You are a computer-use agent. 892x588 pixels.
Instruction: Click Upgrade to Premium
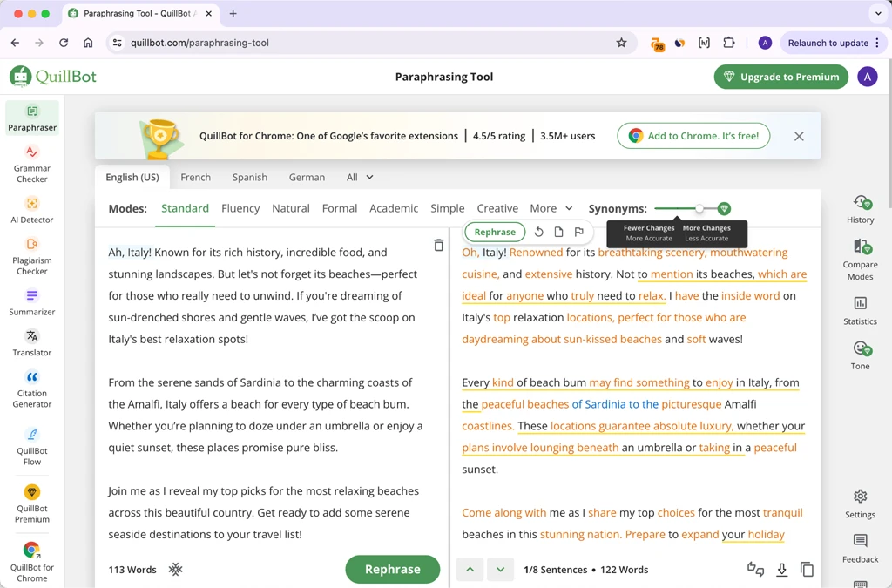781,77
